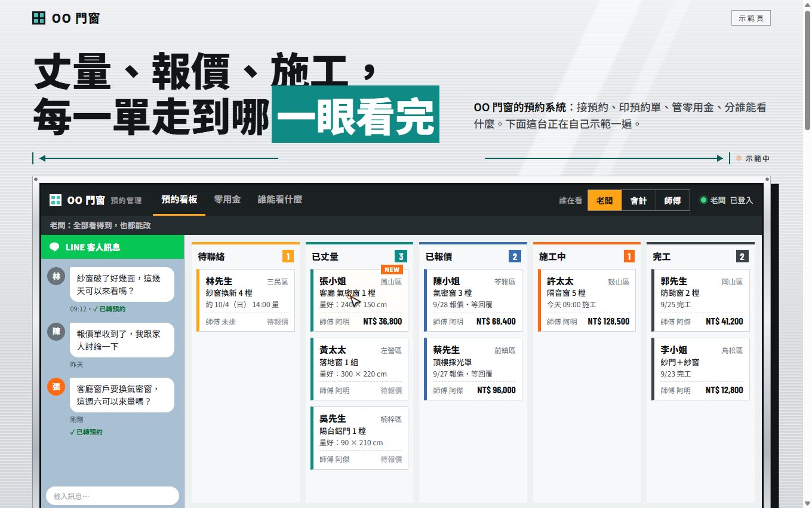Switch view to 會計 role
Screen dimensions: 812x508
click(639, 201)
